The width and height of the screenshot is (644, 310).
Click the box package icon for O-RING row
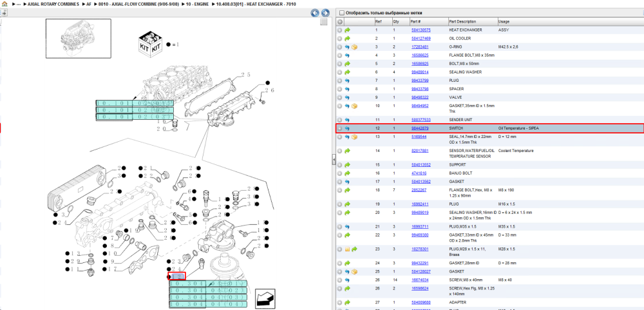[354, 47]
